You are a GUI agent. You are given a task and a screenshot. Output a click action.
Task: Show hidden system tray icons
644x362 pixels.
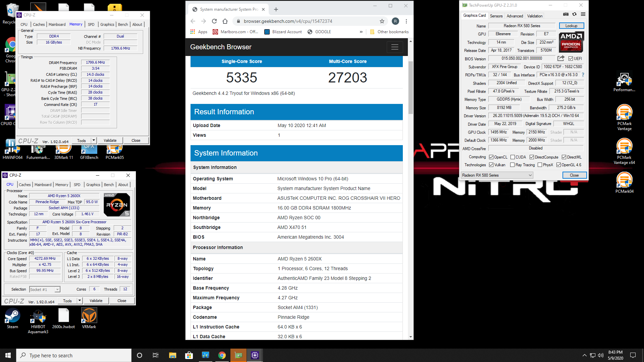click(584, 355)
